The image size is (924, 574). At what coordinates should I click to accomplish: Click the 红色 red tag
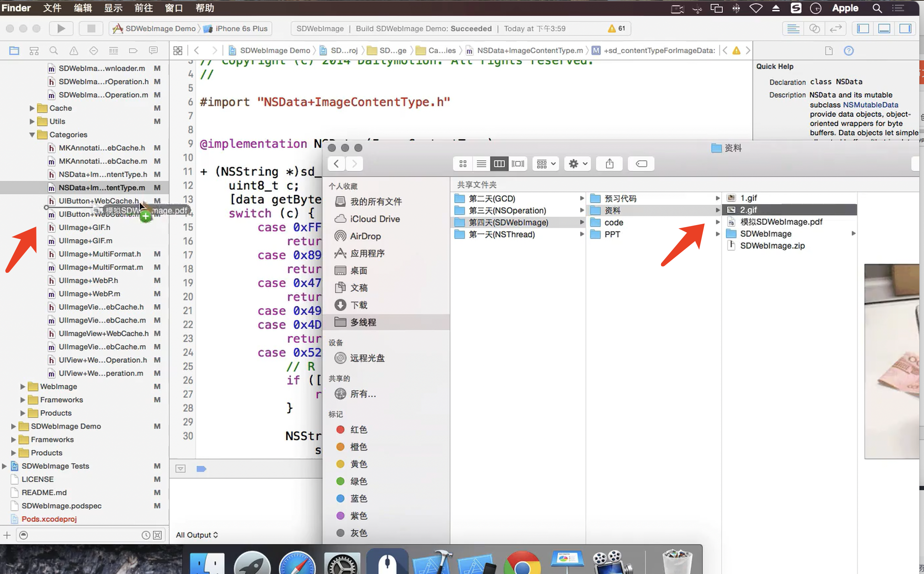[x=358, y=430]
